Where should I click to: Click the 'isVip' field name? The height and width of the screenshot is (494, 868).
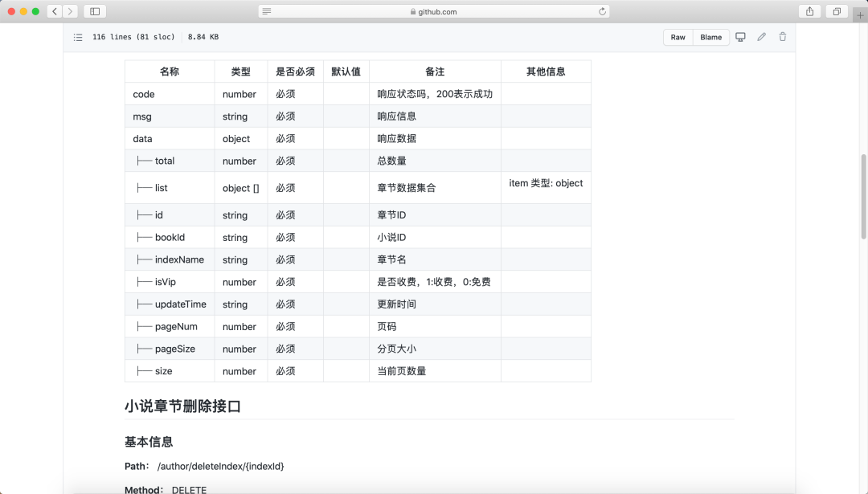click(165, 282)
